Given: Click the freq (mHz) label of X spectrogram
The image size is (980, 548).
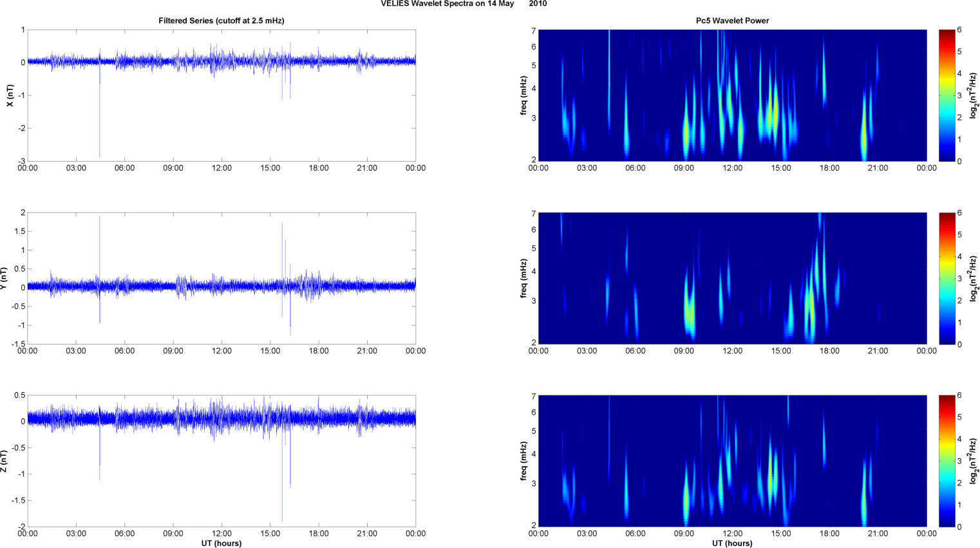Looking at the screenshot, I should (524, 95).
